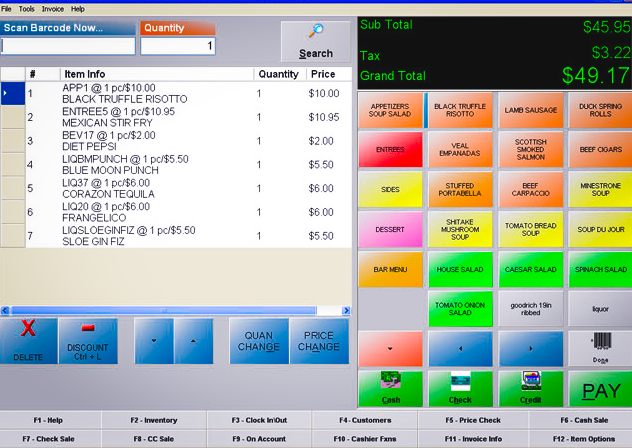Open F10 - Cashier Fxns
The height and width of the screenshot is (448, 632).
(x=365, y=439)
